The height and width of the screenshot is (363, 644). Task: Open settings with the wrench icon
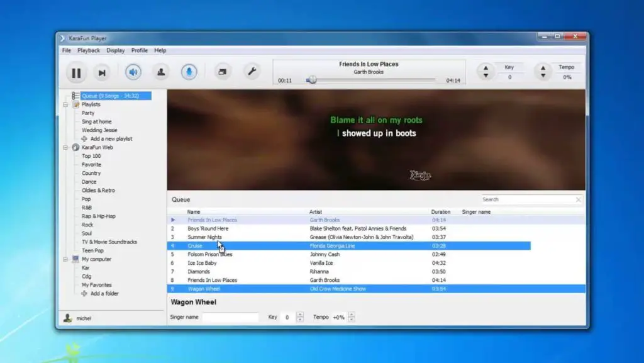point(252,72)
